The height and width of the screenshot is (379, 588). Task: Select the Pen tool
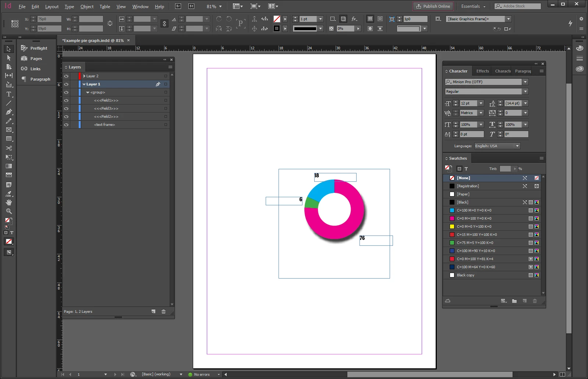pos(9,112)
